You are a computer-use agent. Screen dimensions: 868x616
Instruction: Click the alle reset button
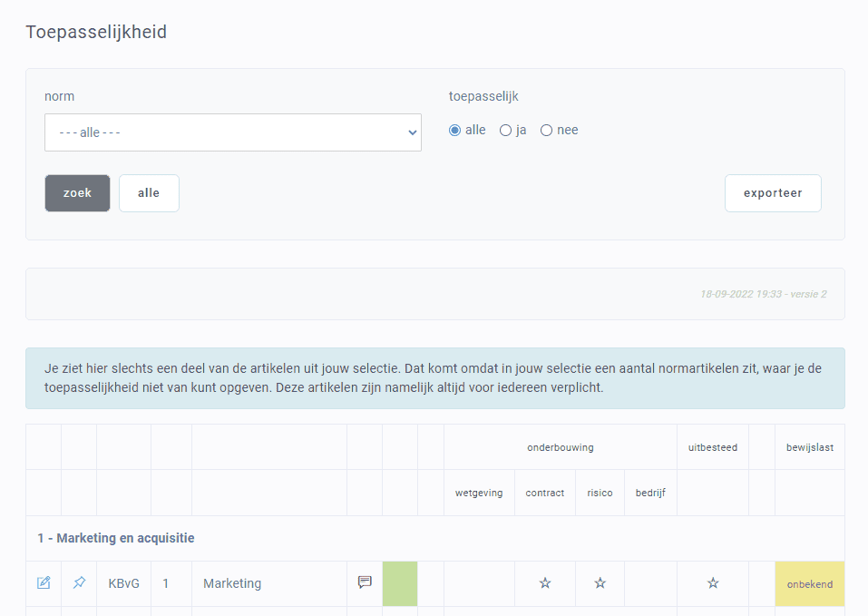(x=149, y=193)
